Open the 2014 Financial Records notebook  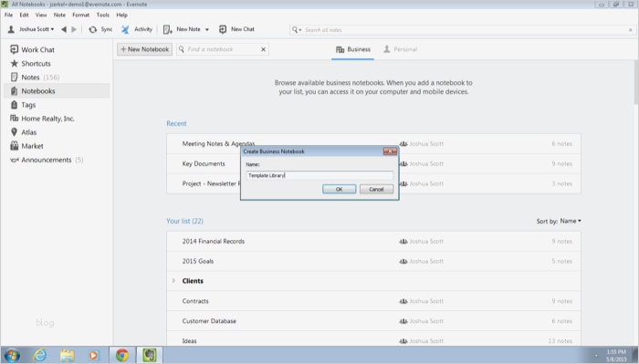click(373, 241)
